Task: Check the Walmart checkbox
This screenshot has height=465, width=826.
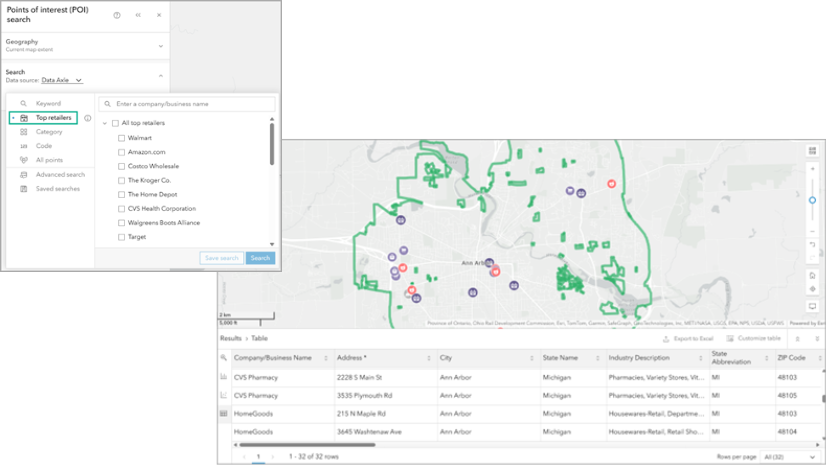Action: pyautogui.click(x=122, y=138)
